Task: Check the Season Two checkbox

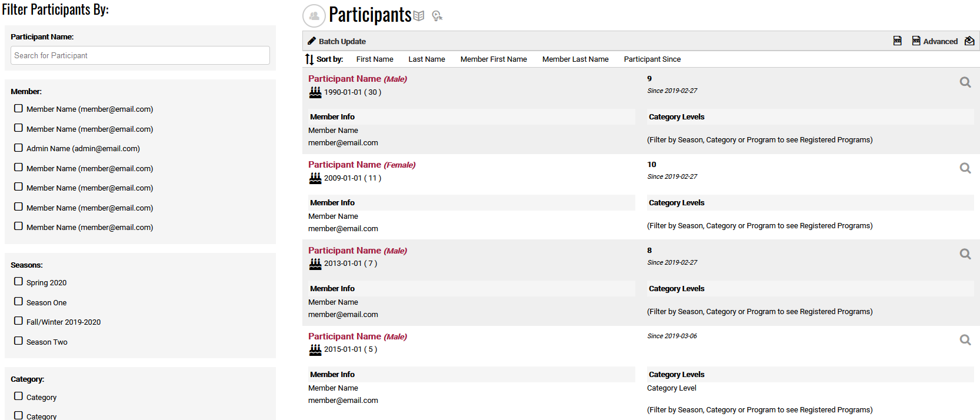Action: 18,341
